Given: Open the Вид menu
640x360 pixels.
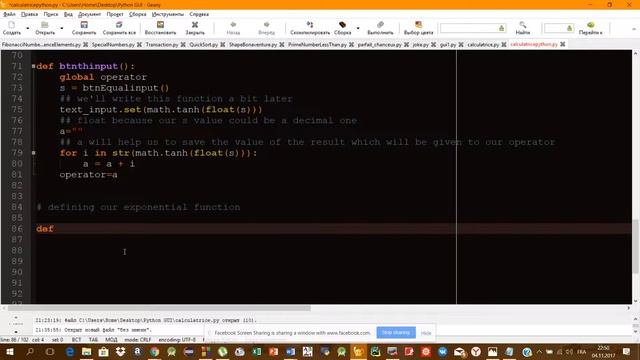Looking at the screenshot, I should click(68, 14).
